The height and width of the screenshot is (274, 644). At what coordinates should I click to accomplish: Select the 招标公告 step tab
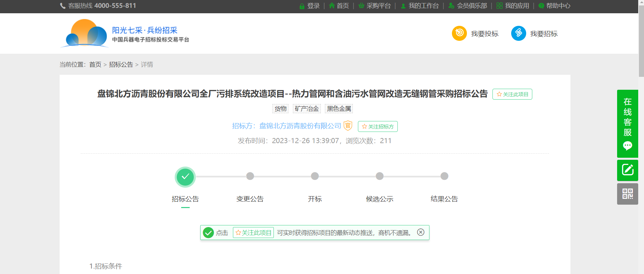click(x=185, y=199)
